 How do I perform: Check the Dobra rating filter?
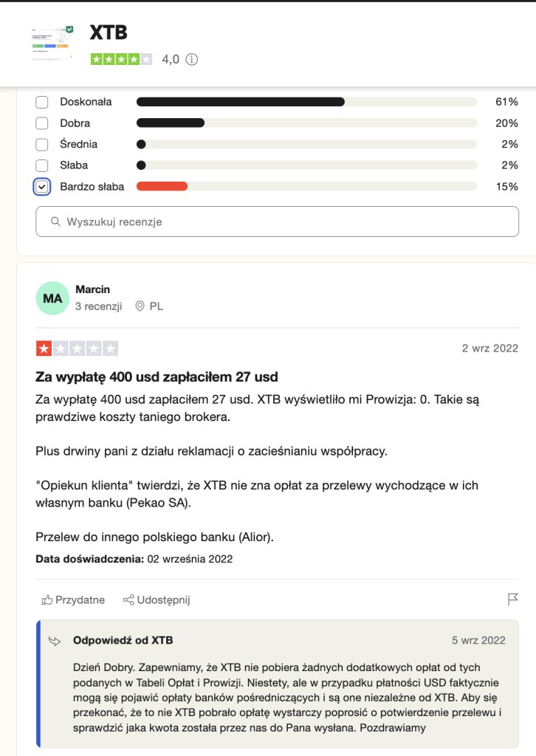pyautogui.click(x=42, y=123)
